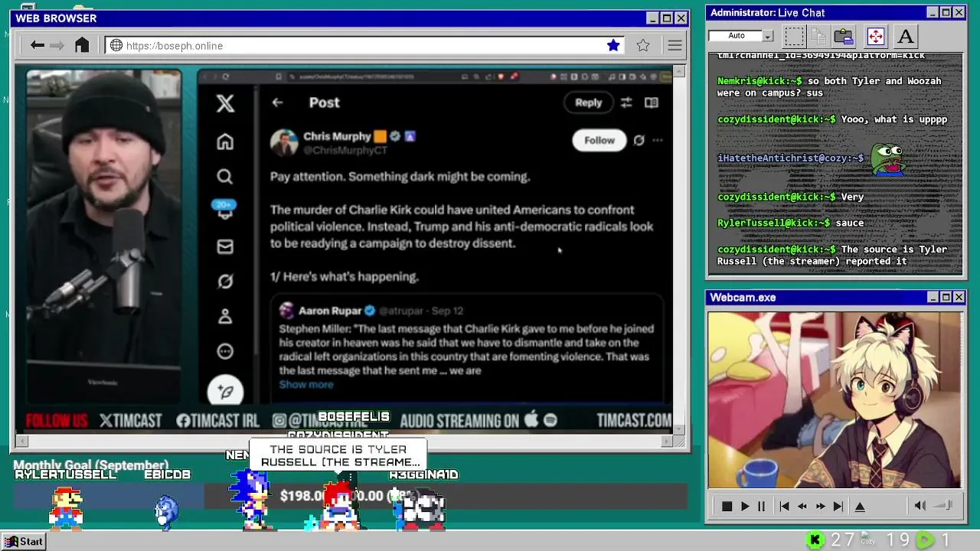Open Chris Murphy display name link
Image resolution: width=980 pixels, height=551 pixels.
click(337, 136)
